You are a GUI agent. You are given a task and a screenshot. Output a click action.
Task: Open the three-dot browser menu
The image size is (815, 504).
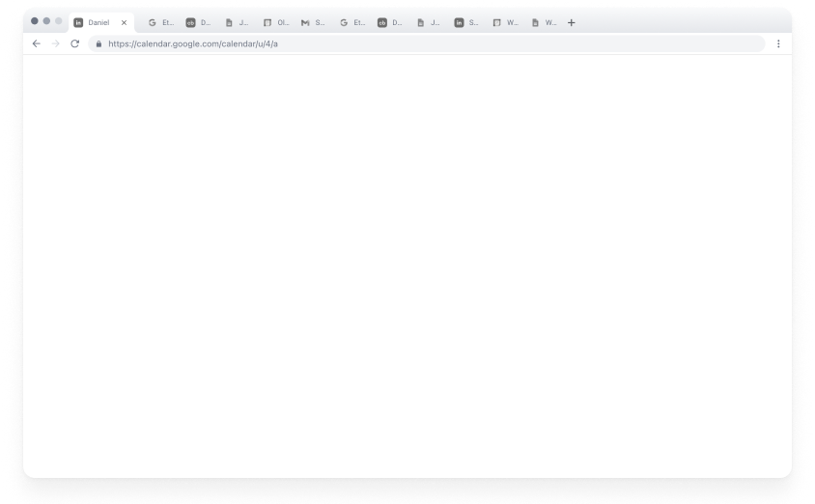coord(778,43)
